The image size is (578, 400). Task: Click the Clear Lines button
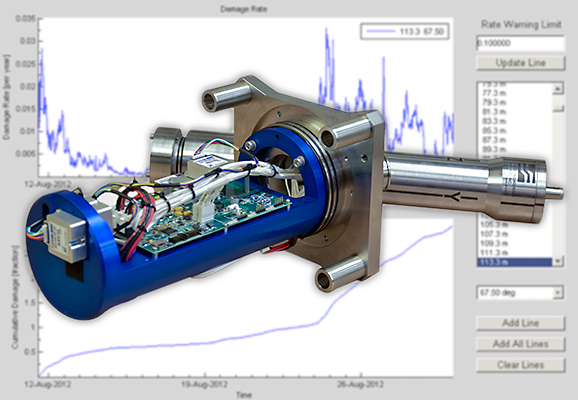coord(520,365)
